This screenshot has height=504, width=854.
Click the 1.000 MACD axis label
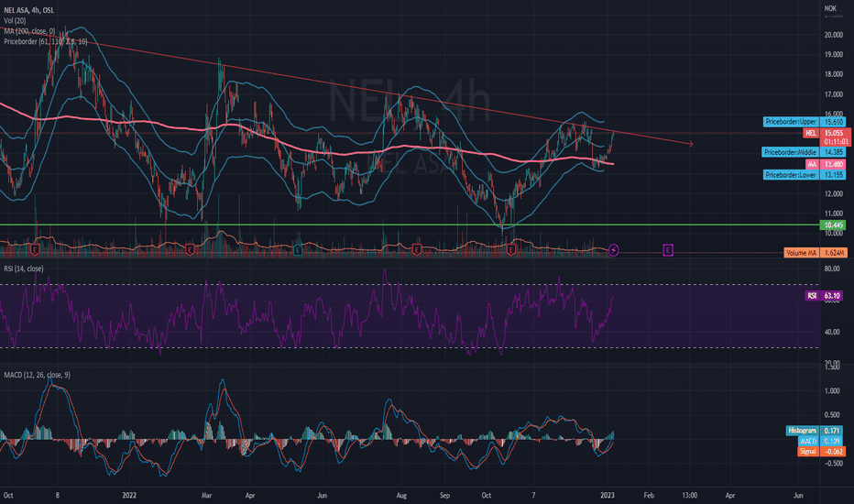tap(832, 391)
